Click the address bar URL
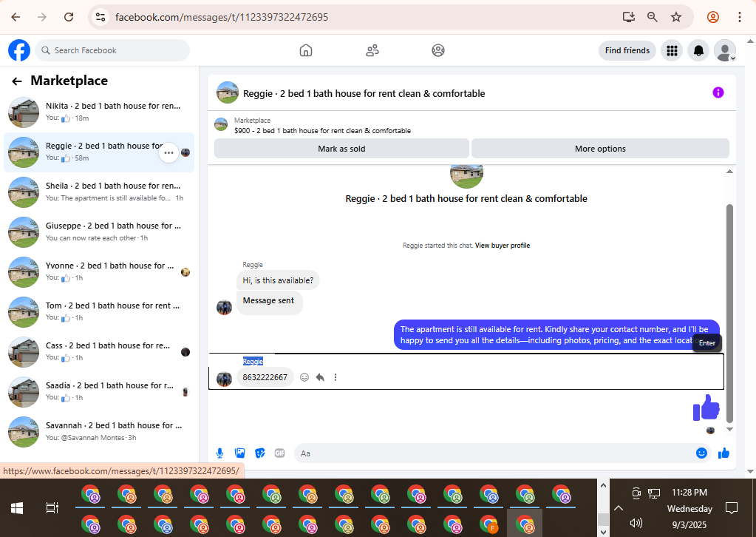The height and width of the screenshot is (537, 756). click(x=222, y=17)
